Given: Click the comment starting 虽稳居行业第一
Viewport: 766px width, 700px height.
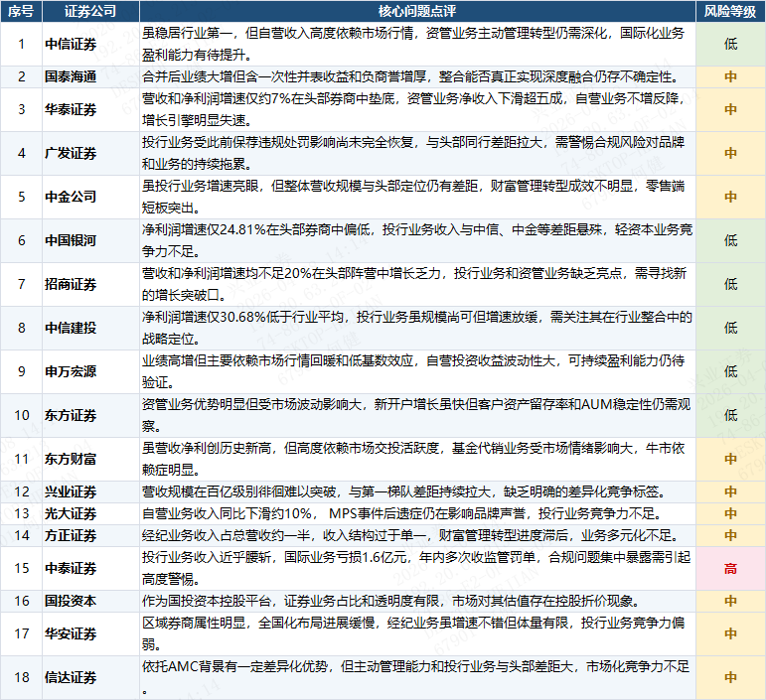Looking at the screenshot, I should [x=417, y=44].
